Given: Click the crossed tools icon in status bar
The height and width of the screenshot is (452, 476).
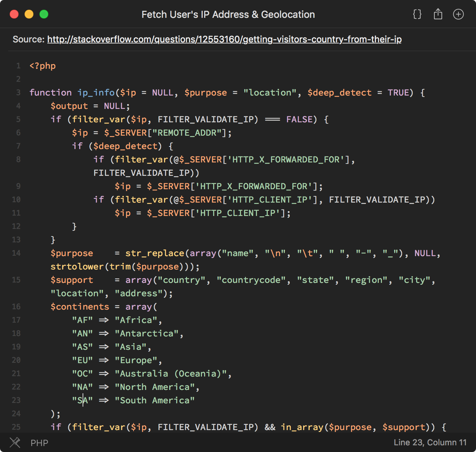Looking at the screenshot, I should point(15,442).
